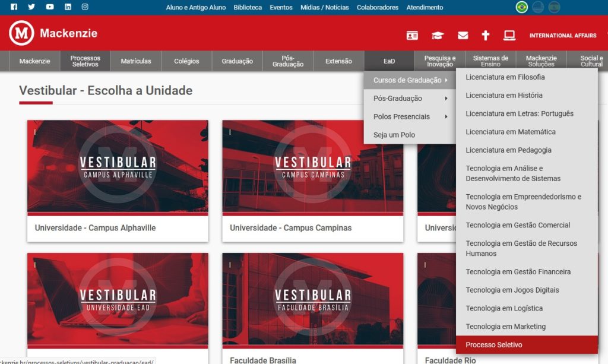Open Vestibular Campus Alphaville image
This screenshot has width=608, height=364.
click(118, 167)
